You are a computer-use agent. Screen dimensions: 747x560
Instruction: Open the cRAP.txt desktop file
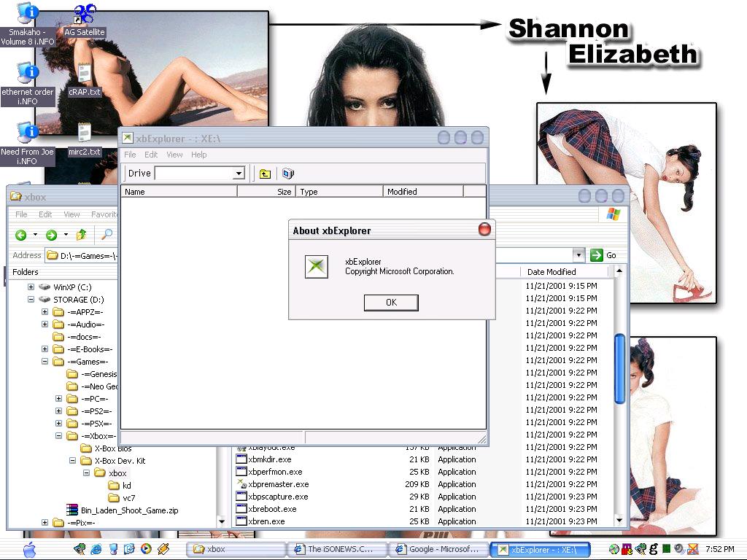tap(85, 79)
